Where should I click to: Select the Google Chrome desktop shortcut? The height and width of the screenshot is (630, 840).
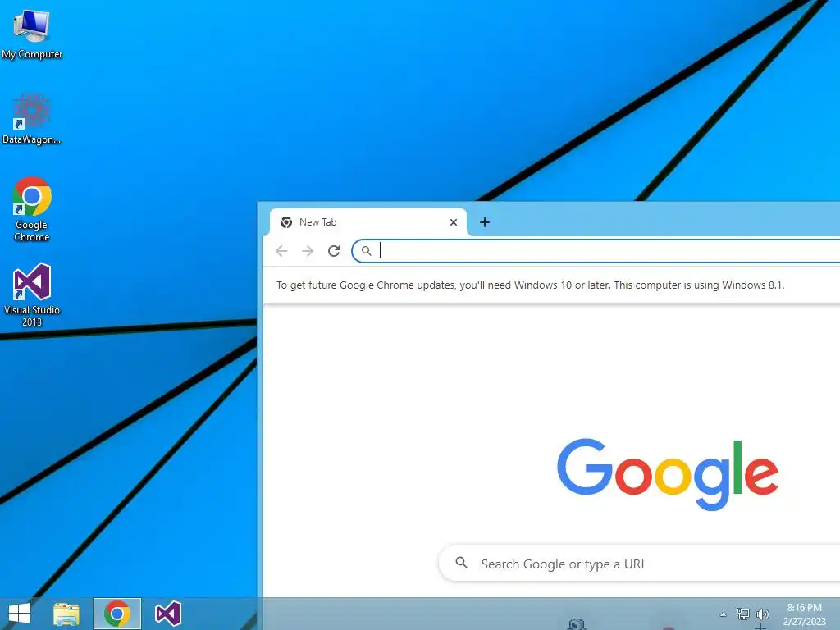[32, 209]
